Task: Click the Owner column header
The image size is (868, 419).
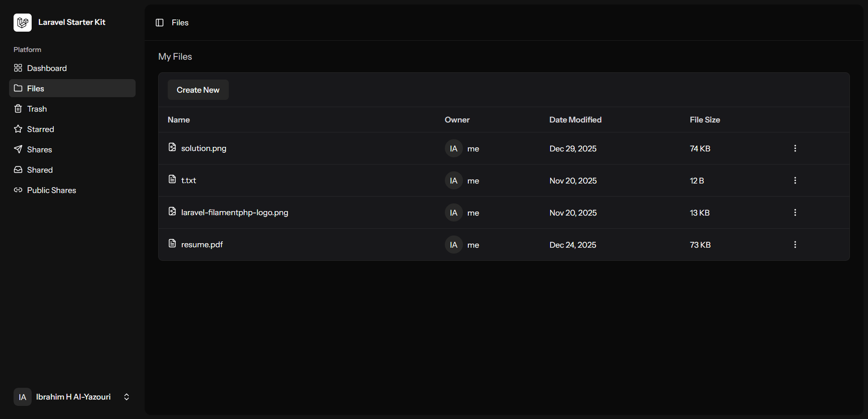Action: (457, 120)
